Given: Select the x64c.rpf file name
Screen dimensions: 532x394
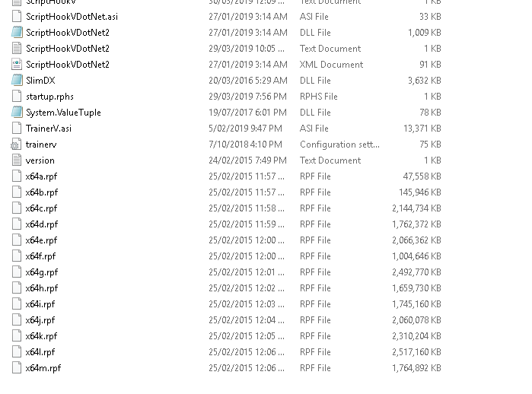Looking at the screenshot, I should [41, 208].
